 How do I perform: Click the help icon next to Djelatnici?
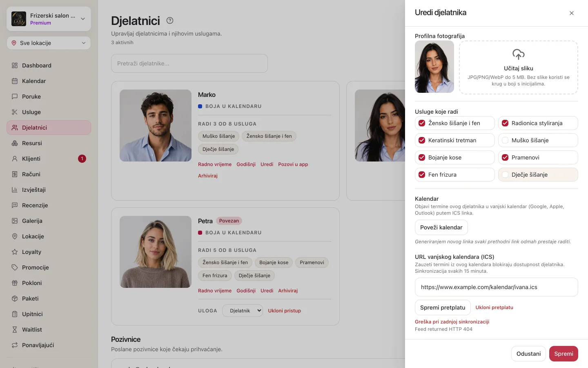pos(170,20)
